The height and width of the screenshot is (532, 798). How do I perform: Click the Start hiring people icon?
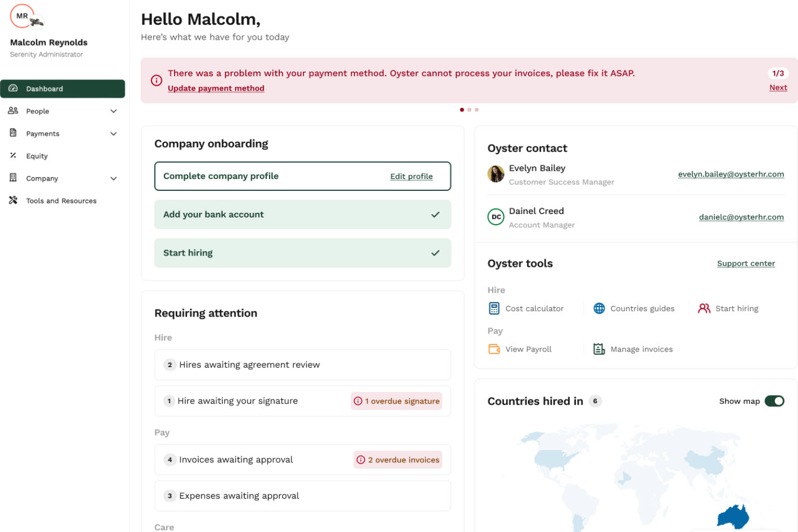[704, 308]
